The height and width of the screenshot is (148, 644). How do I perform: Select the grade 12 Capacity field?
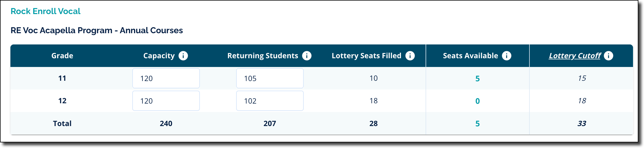point(166,101)
